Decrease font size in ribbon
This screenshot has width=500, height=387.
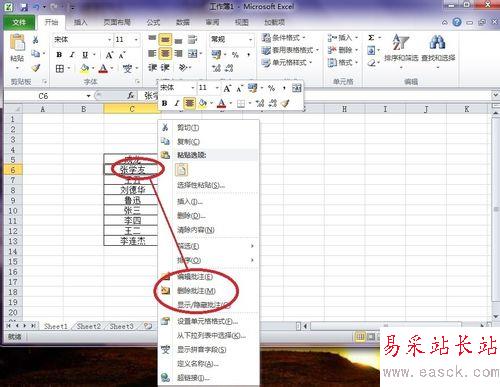[122, 55]
